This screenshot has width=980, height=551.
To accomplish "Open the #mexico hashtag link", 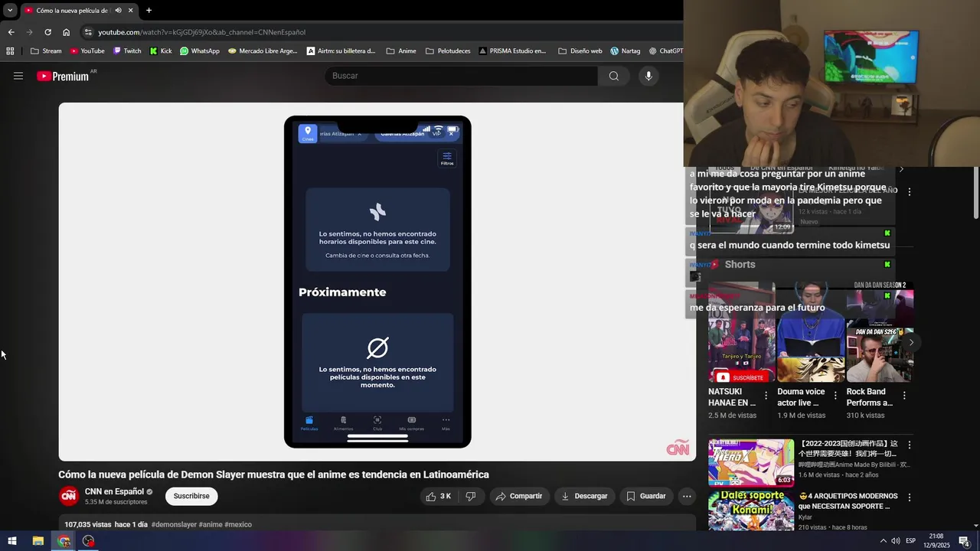I will 238,525.
